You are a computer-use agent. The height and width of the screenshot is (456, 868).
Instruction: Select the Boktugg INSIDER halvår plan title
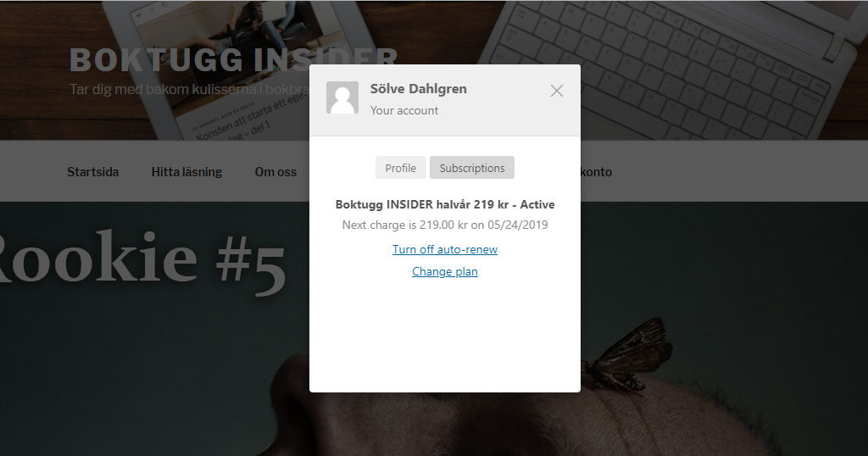pos(445,204)
